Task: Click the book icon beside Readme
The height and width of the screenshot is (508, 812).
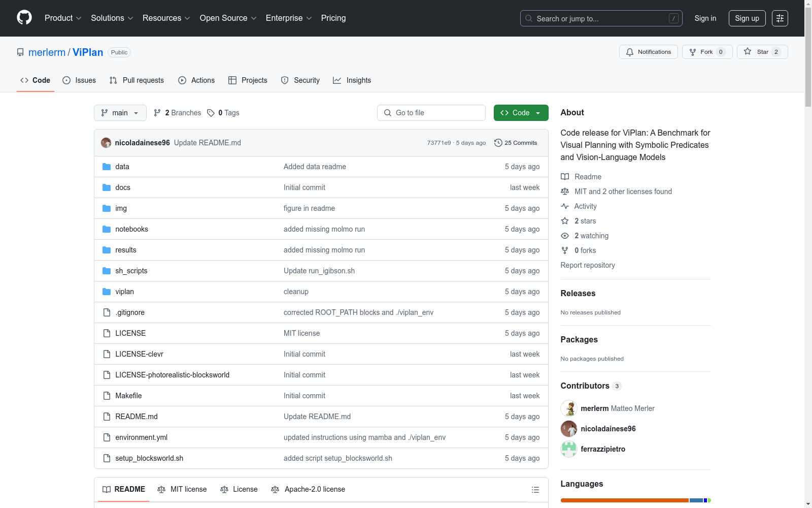Action: click(565, 177)
